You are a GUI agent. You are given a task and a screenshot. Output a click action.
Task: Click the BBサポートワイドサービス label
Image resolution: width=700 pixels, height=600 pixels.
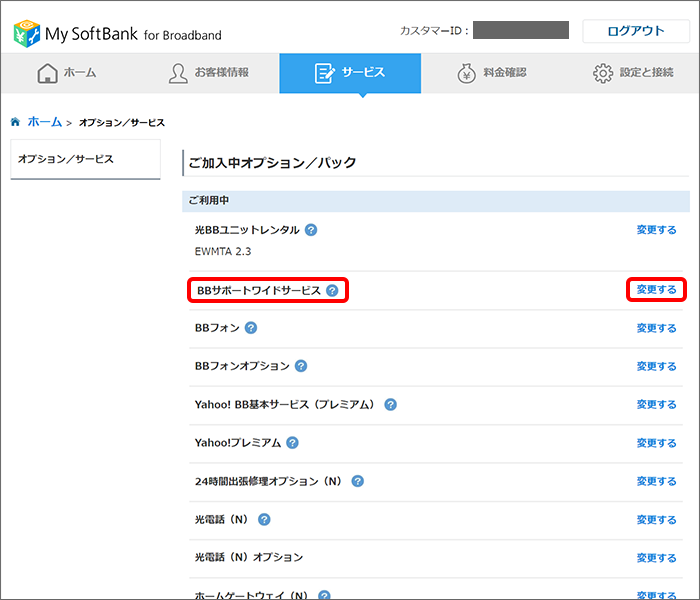(x=259, y=291)
